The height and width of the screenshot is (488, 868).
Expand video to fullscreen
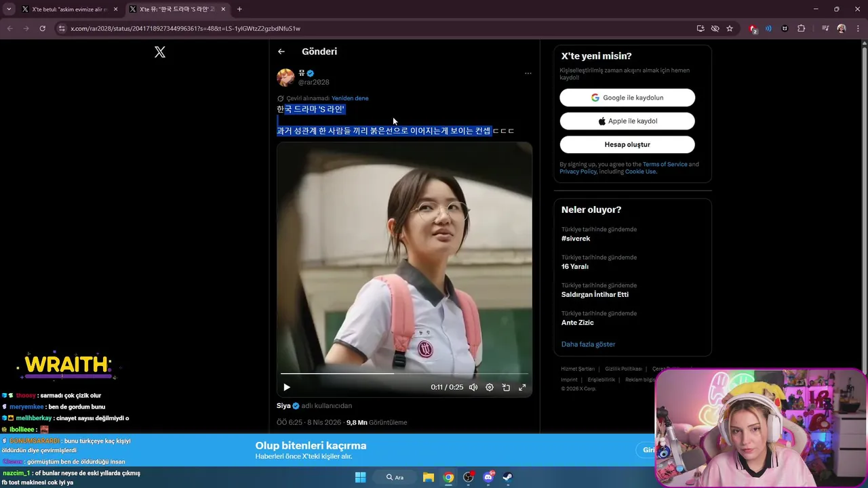tap(522, 388)
